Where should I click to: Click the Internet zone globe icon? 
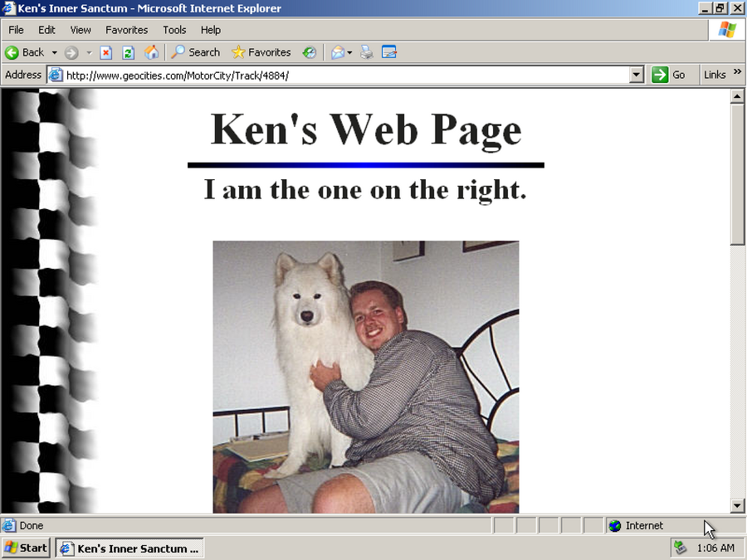[615, 526]
